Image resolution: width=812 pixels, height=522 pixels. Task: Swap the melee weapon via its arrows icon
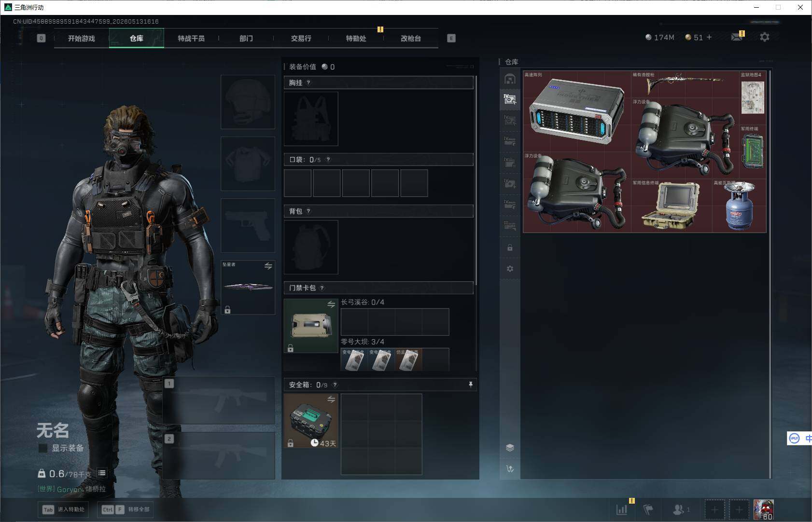pyautogui.click(x=268, y=266)
